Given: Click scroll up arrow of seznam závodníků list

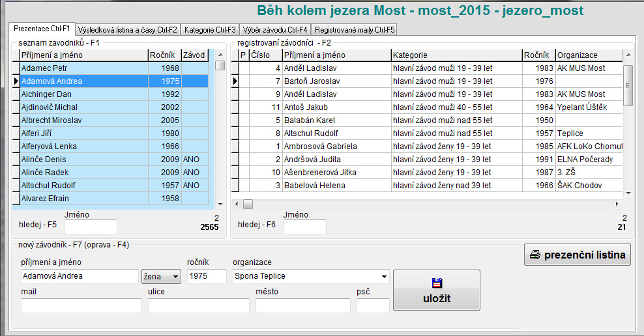Looking at the screenshot, I should (x=220, y=55).
